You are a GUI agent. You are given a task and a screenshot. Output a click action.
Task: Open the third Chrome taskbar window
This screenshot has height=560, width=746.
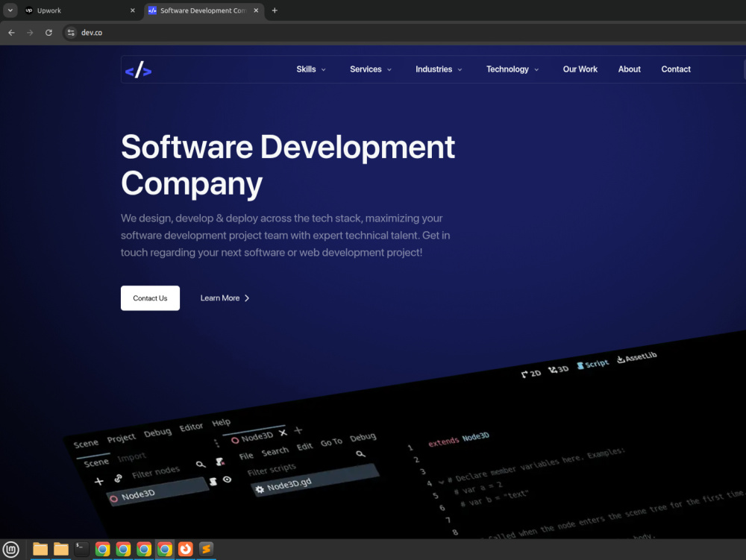click(144, 550)
